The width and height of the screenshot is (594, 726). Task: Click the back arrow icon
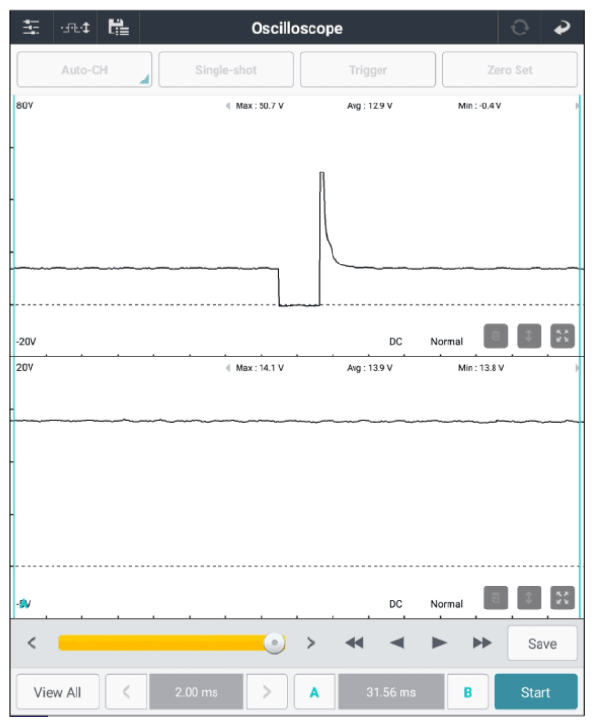tap(562, 28)
